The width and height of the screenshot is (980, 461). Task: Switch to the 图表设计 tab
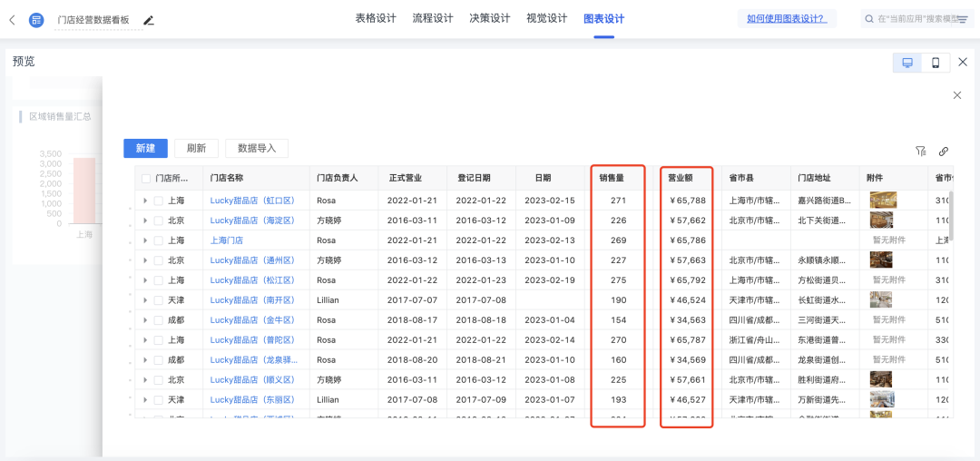[603, 19]
